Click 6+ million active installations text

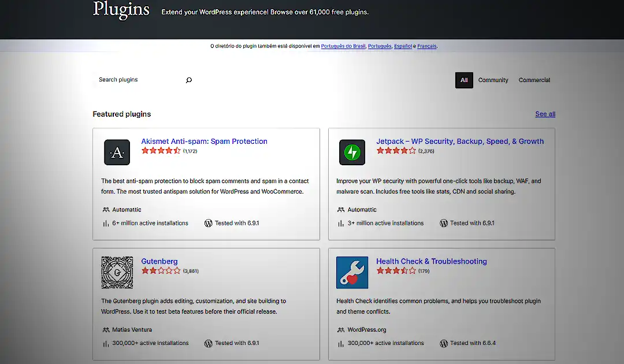click(150, 223)
